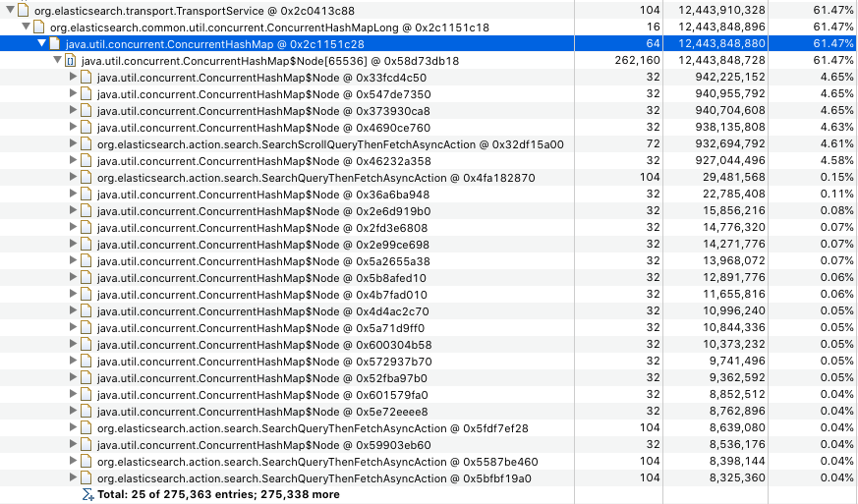Click the TransportService object file icon

coord(23,10)
